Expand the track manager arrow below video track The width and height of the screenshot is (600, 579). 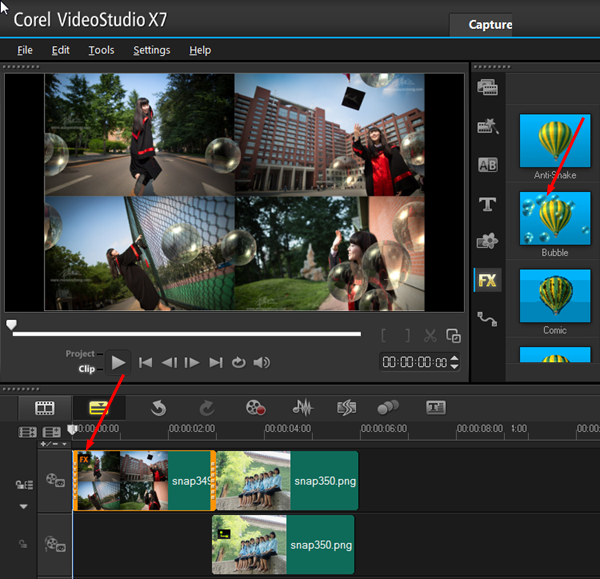(24, 507)
